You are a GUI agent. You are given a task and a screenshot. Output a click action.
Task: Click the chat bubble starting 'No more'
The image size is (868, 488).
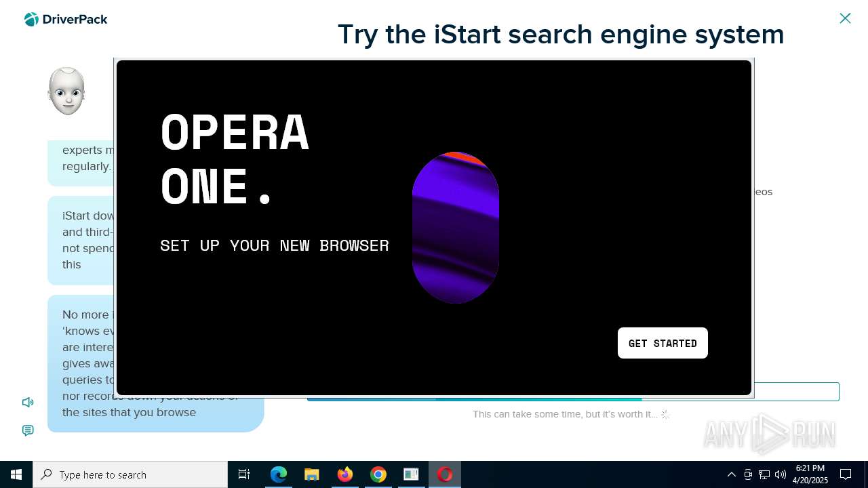coord(156,363)
